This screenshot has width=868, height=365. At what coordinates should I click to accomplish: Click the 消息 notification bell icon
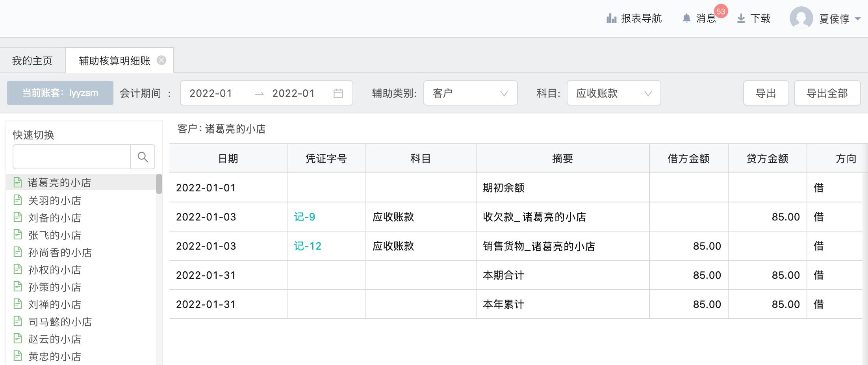click(686, 19)
